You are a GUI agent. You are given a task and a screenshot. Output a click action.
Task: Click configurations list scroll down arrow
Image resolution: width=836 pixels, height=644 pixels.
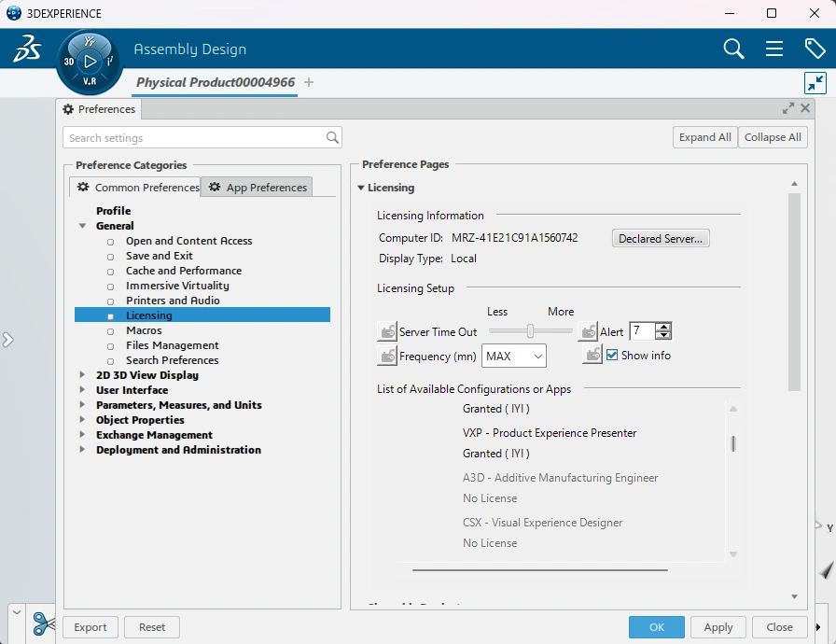733,554
